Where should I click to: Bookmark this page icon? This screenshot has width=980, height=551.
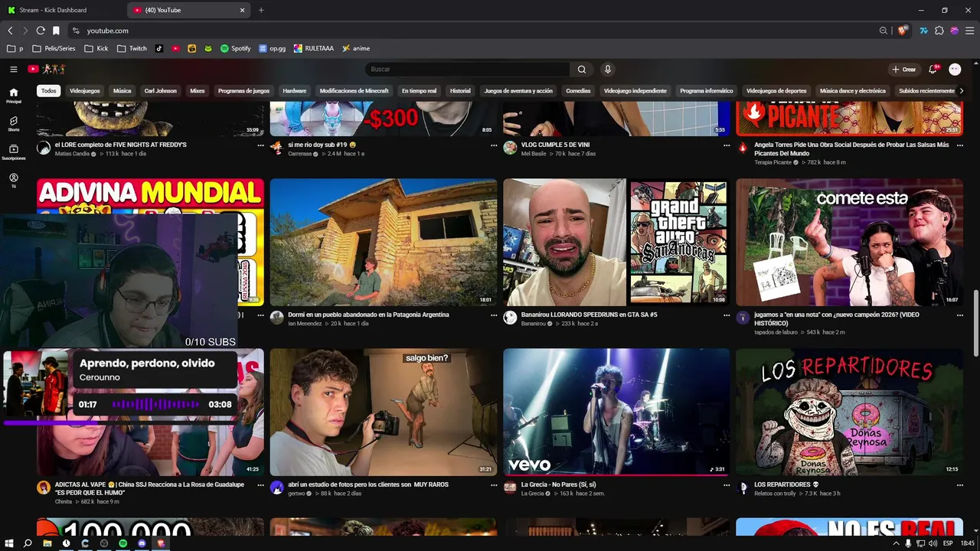(x=56, y=31)
